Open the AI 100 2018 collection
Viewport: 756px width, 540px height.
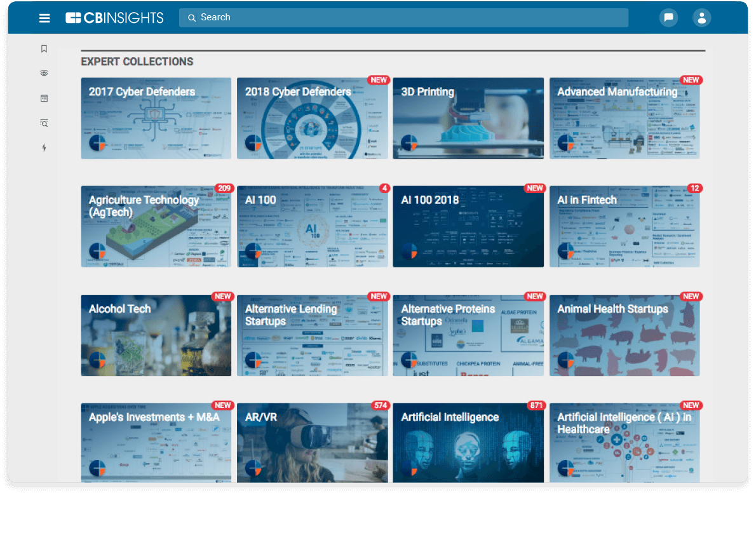(x=468, y=227)
